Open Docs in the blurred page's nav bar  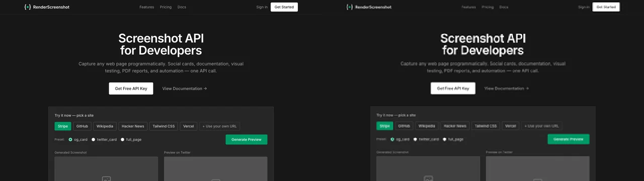pos(504,7)
